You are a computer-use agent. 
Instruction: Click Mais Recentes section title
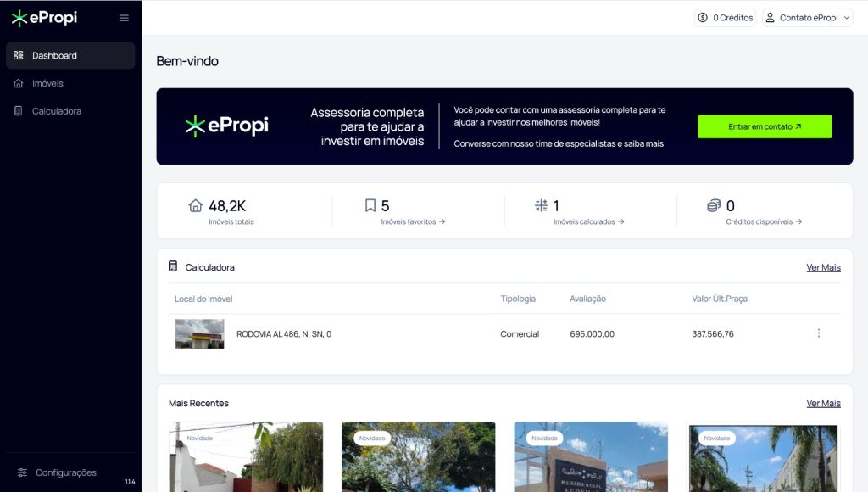coord(198,403)
